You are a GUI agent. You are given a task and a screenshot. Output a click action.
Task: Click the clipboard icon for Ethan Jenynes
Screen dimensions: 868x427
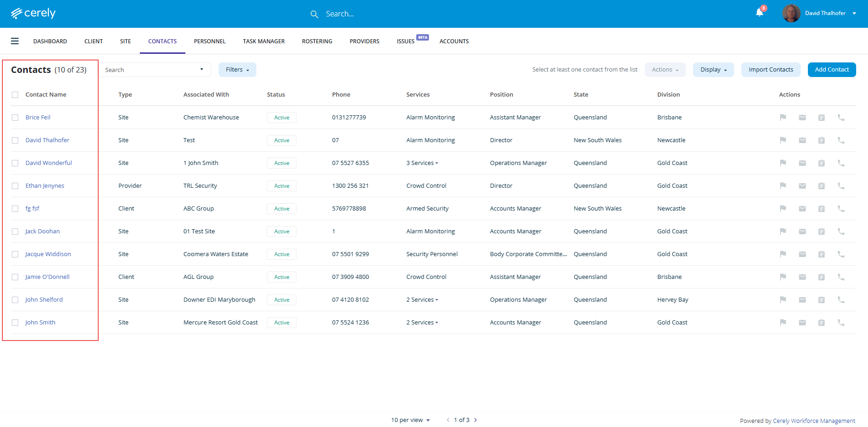coord(821,186)
